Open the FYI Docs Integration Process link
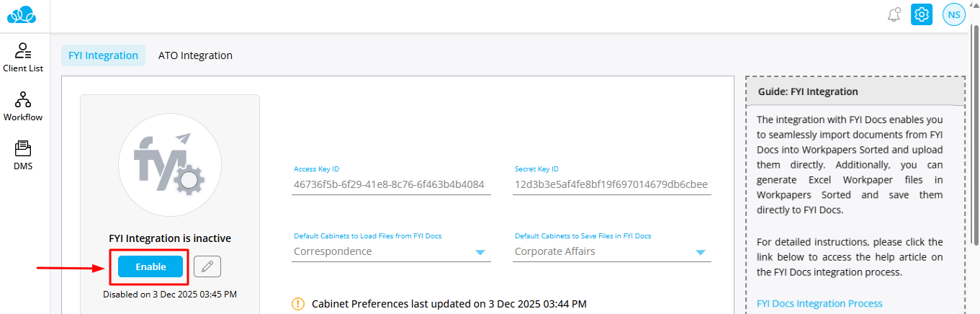This screenshot has width=980, height=314. [x=819, y=303]
